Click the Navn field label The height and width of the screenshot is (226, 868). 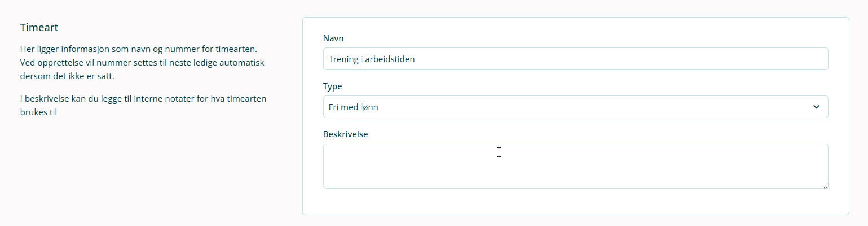pyautogui.click(x=333, y=38)
